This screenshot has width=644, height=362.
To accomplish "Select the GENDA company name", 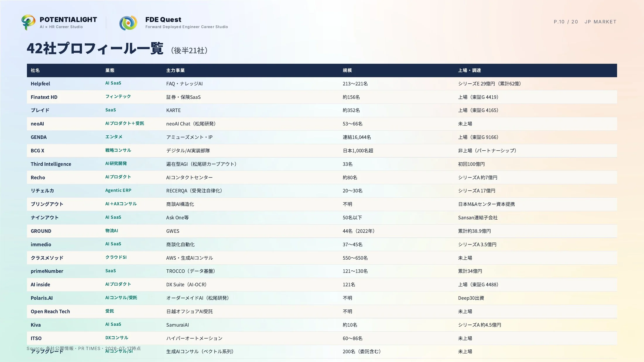I will click(39, 137).
